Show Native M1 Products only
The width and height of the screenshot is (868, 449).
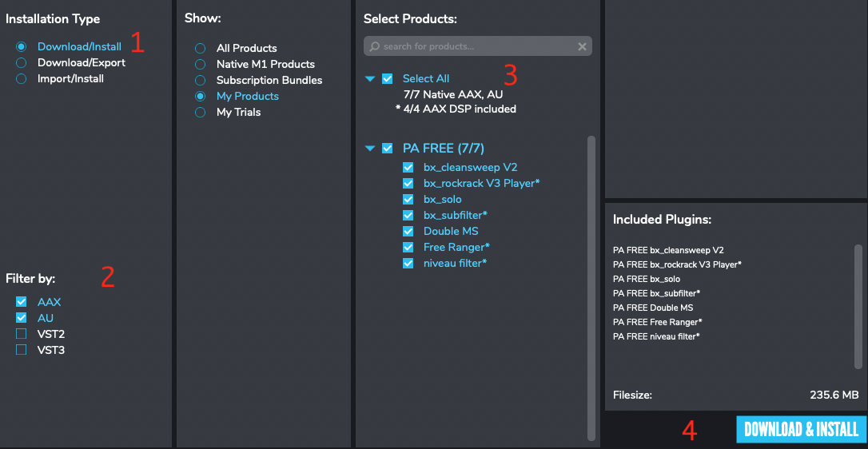click(x=201, y=64)
